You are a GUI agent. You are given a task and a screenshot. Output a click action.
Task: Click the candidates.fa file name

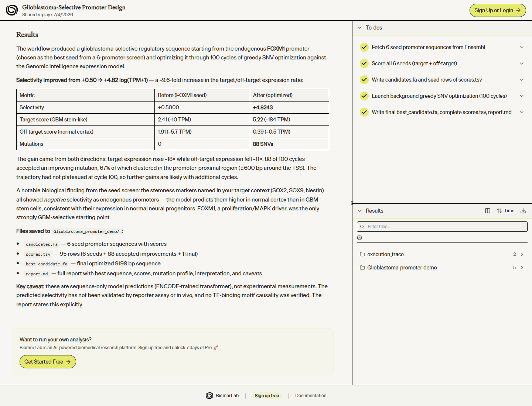[42, 244]
